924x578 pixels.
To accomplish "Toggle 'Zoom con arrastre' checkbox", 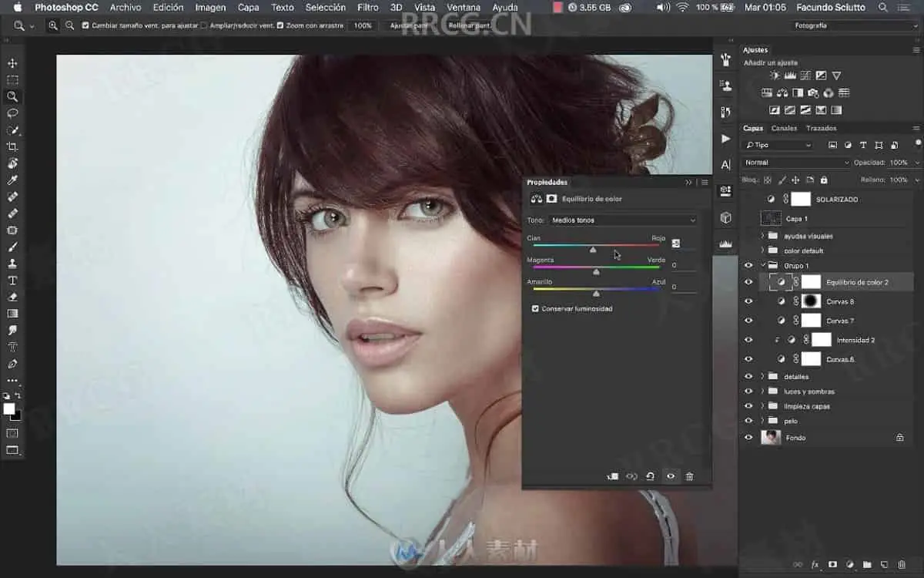I will 279,25.
